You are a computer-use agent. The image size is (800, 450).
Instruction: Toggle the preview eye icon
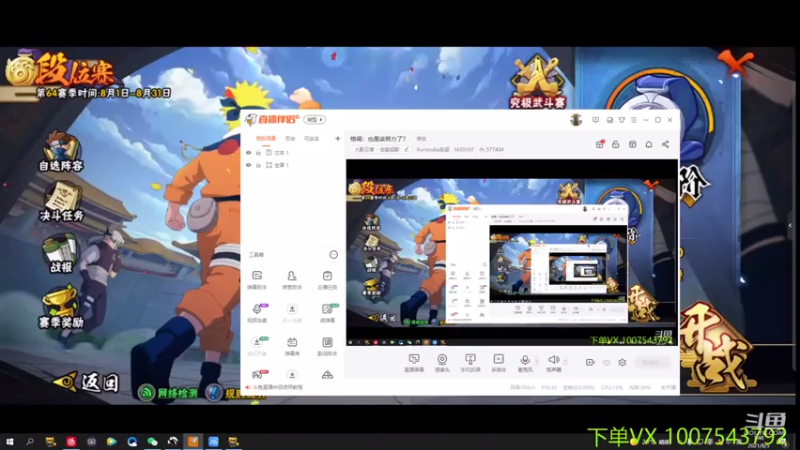pyautogui.click(x=606, y=362)
